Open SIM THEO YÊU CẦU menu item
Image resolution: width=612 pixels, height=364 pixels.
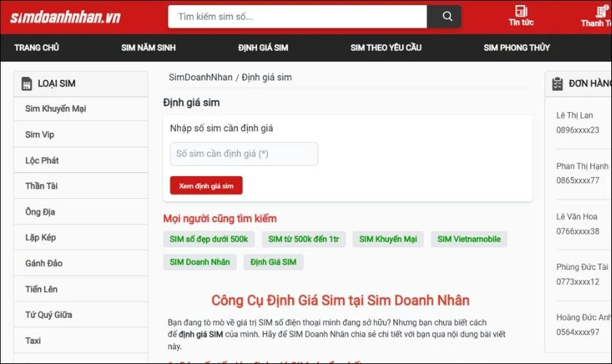coord(386,47)
